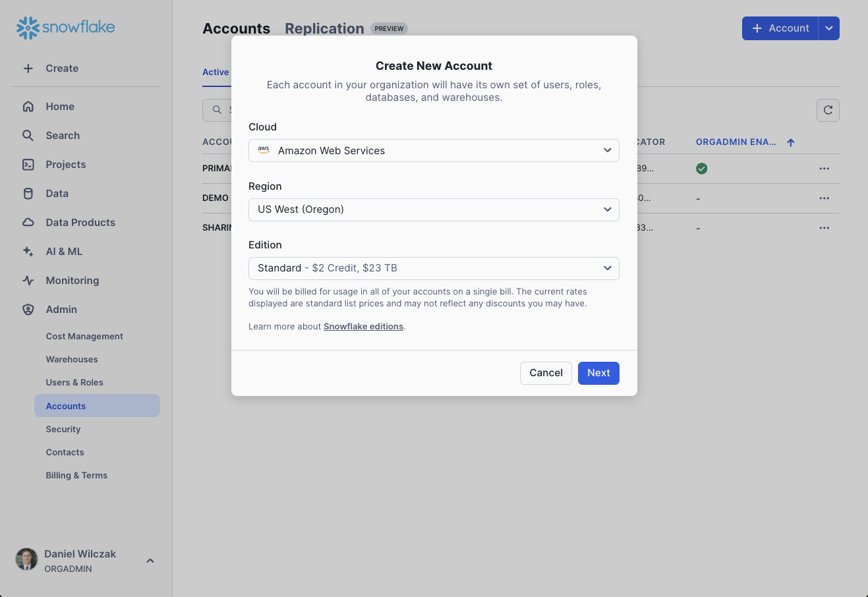This screenshot has height=597, width=868.
Task: Click the Data Products cloud icon
Action: coord(28,223)
